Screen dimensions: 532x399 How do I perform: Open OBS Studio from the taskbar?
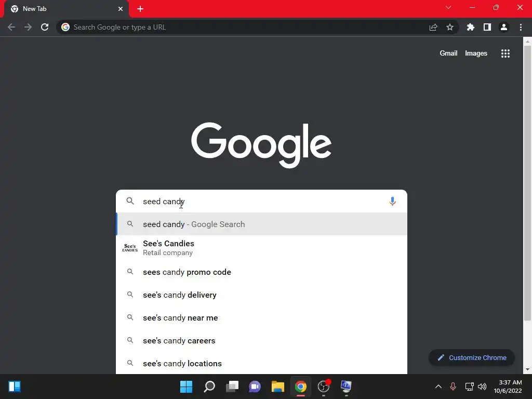pos(324,387)
